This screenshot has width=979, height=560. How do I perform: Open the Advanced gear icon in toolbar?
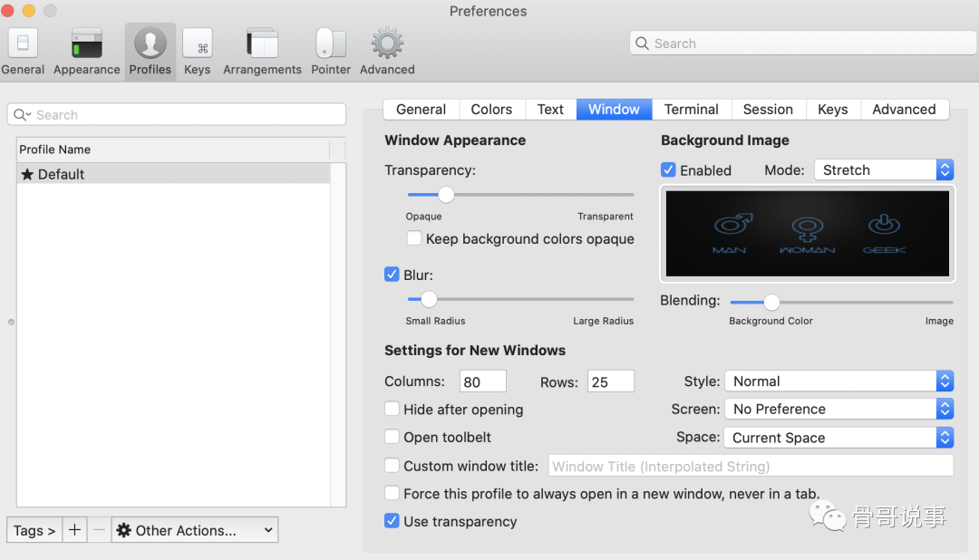tap(387, 51)
